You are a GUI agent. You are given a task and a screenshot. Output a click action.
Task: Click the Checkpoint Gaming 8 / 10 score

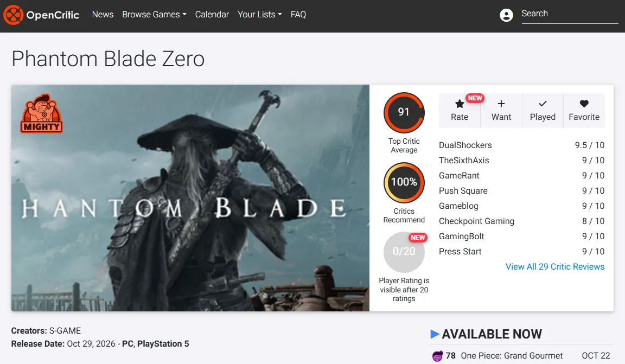point(593,221)
